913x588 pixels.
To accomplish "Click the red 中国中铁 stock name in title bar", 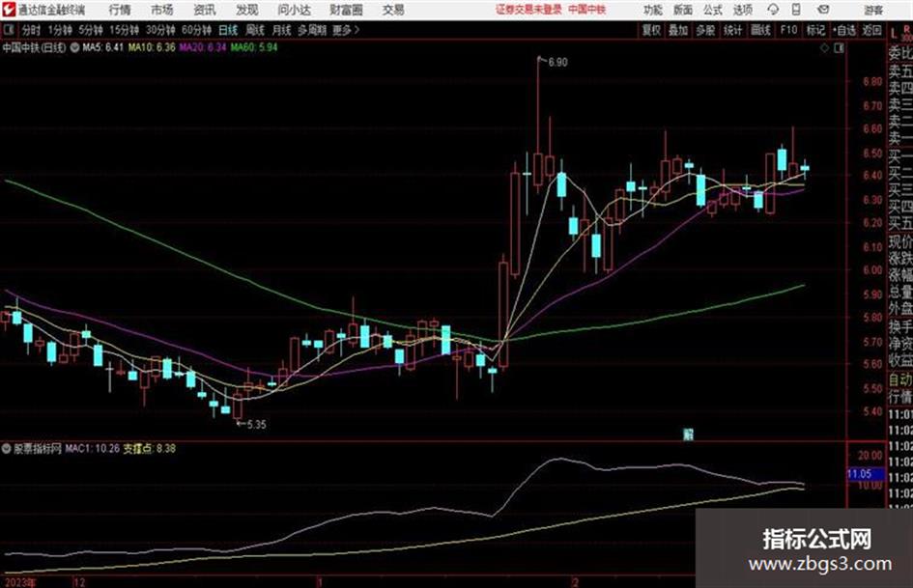I will [x=587, y=10].
